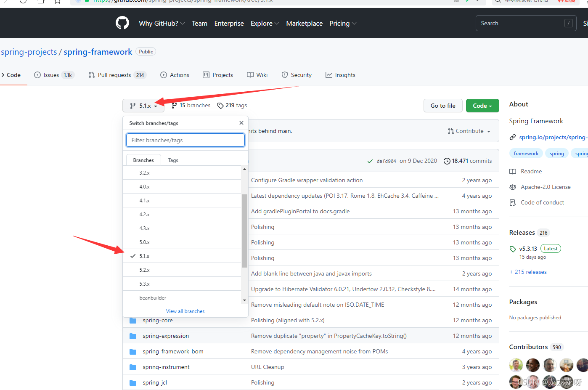
Task: Click the spring topic tag after framework
Action: (x=557, y=154)
